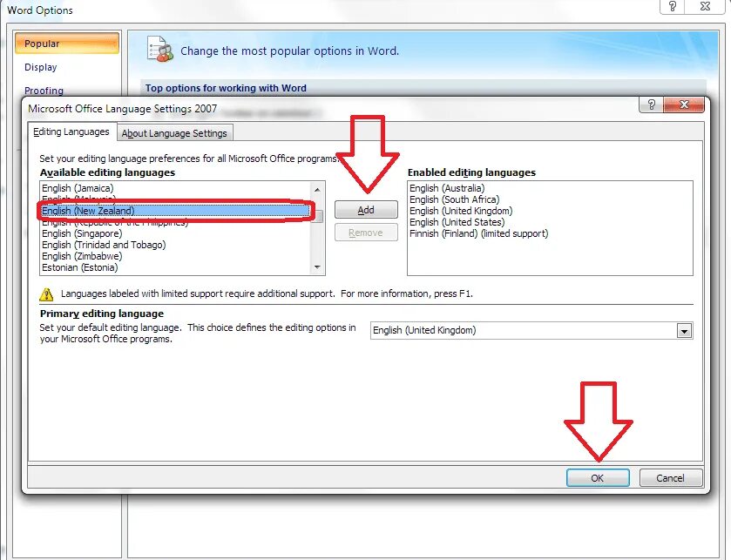Click the available languages scroll up arrow
The image size is (731, 560).
(x=317, y=189)
